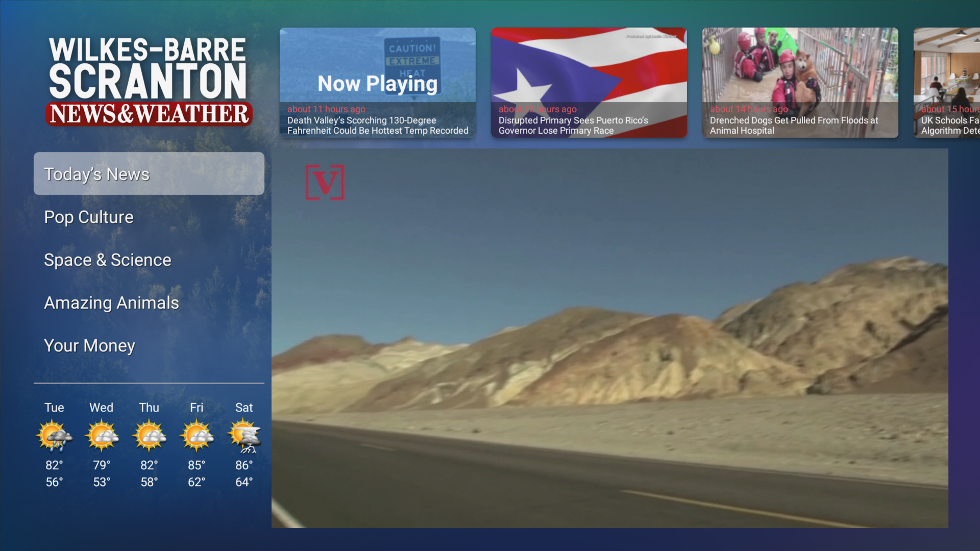Image resolution: width=980 pixels, height=551 pixels.
Task: Click the Now Playing video card
Action: click(x=378, y=83)
